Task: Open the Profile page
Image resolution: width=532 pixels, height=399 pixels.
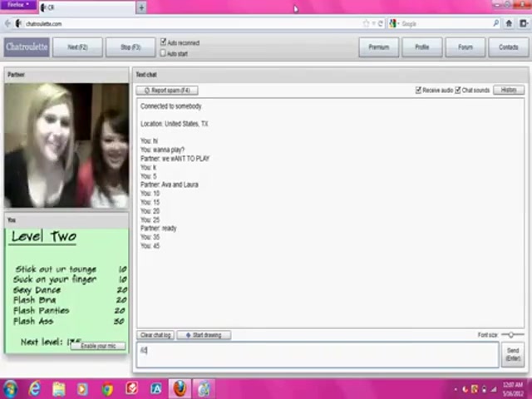Action: coord(421,47)
